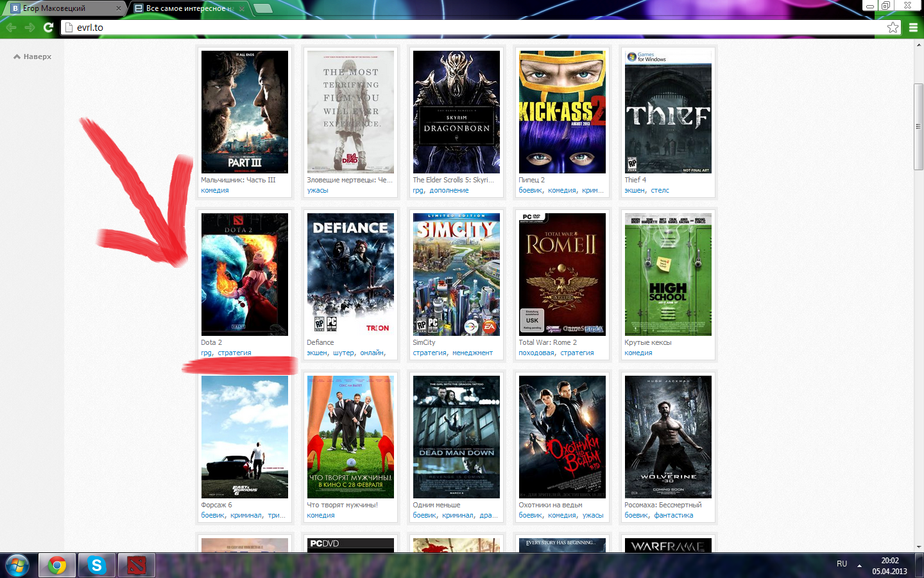Click the Мальчишник: Часть III title
This screenshot has height=578, width=924.
pyautogui.click(x=238, y=180)
